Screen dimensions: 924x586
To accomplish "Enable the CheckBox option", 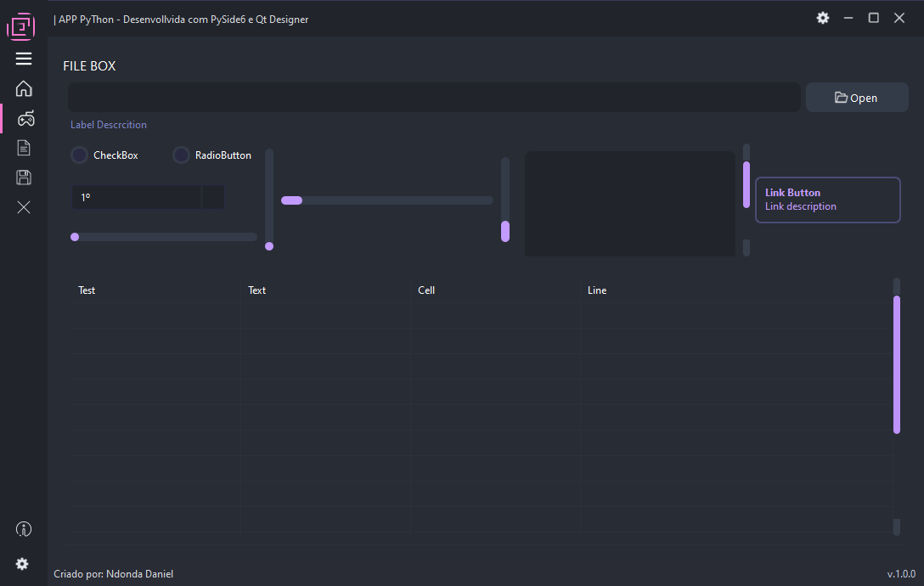I will pos(79,155).
